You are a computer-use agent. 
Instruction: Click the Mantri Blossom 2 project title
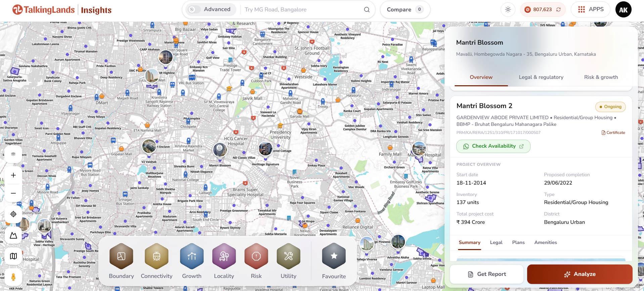(484, 106)
